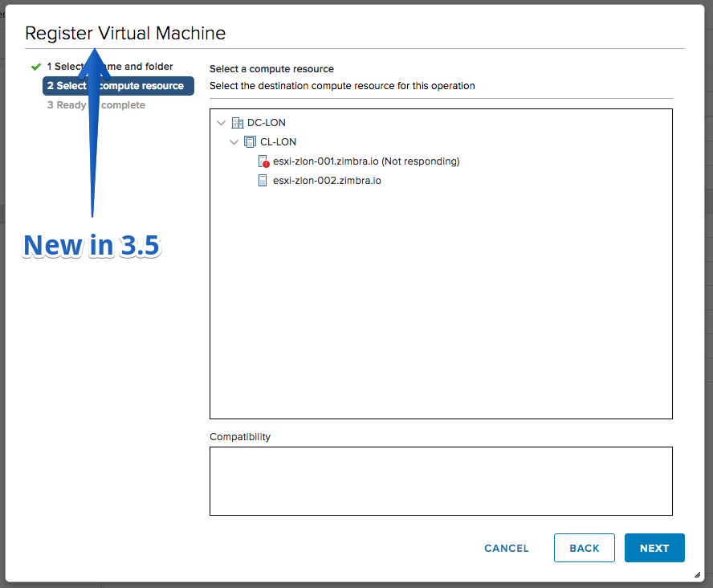Click the Register Virtual Machine title
Image resolution: width=713 pixels, height=588 pixels.
pos(125,33)
